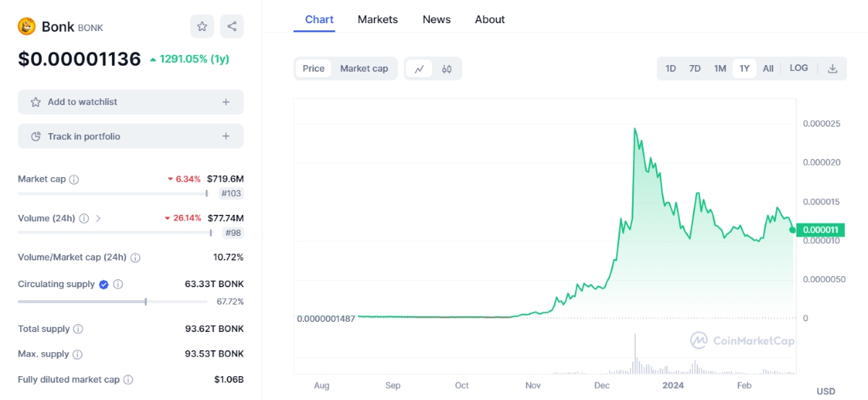Click the Max. supply info icon
Image resolution: width=868 pixels, height=400 pixels.
(77, 354)
